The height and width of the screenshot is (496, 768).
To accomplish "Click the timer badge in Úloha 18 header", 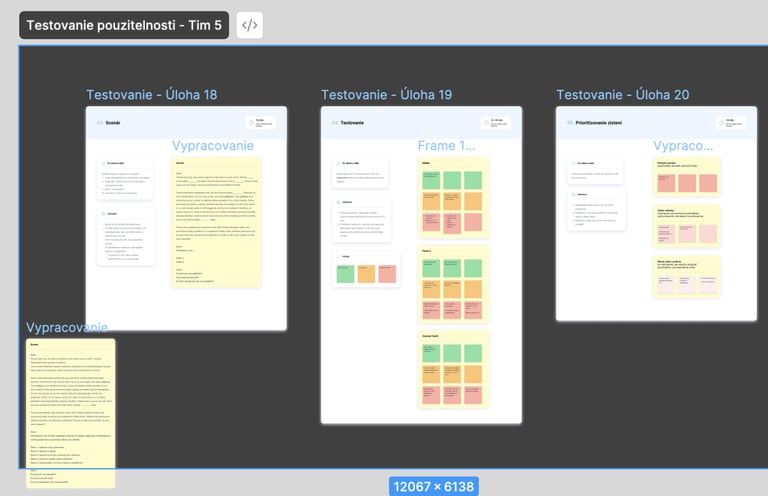I will (x=261, y=123).
